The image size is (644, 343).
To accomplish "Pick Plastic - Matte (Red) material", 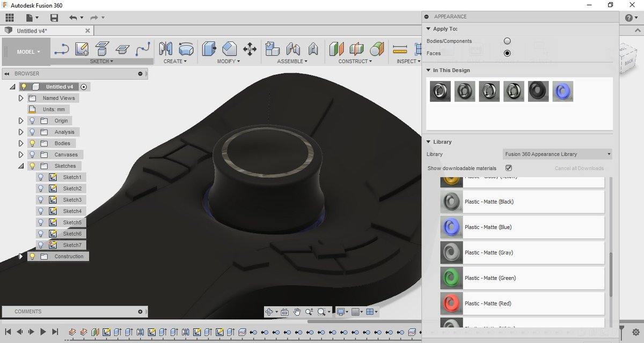I will click(522, 303).
